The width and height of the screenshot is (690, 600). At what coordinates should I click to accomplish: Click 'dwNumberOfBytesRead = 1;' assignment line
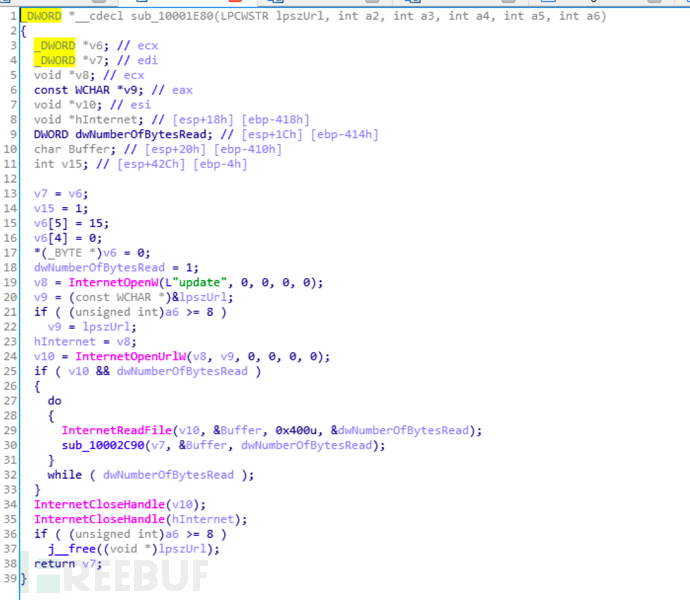point(116,268)
